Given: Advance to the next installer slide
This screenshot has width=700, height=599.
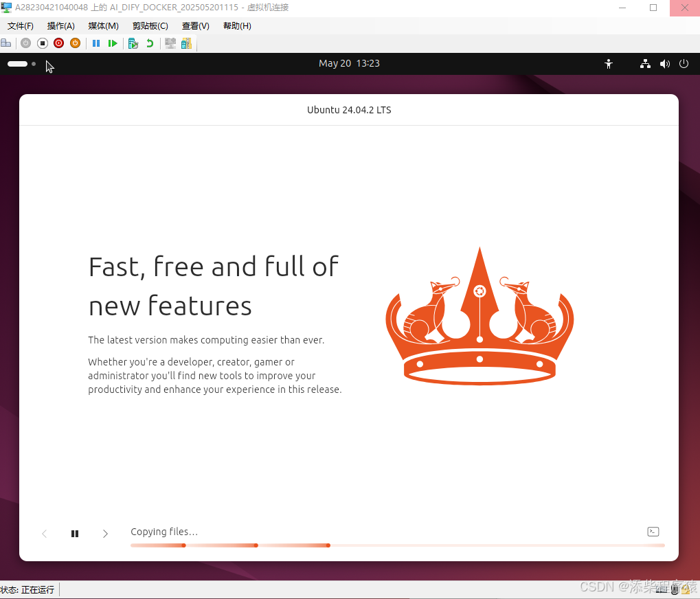Looking at the screenshot, I should point(105,533).
